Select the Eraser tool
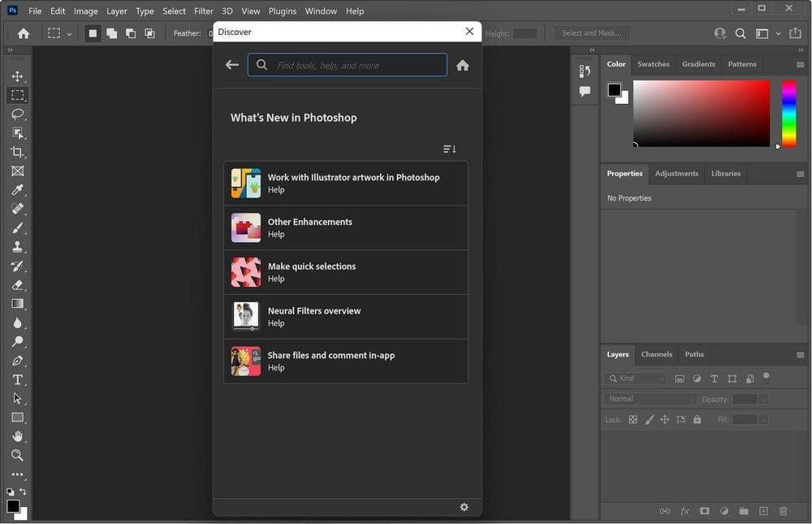812x524 pixels. click(18, 284)
